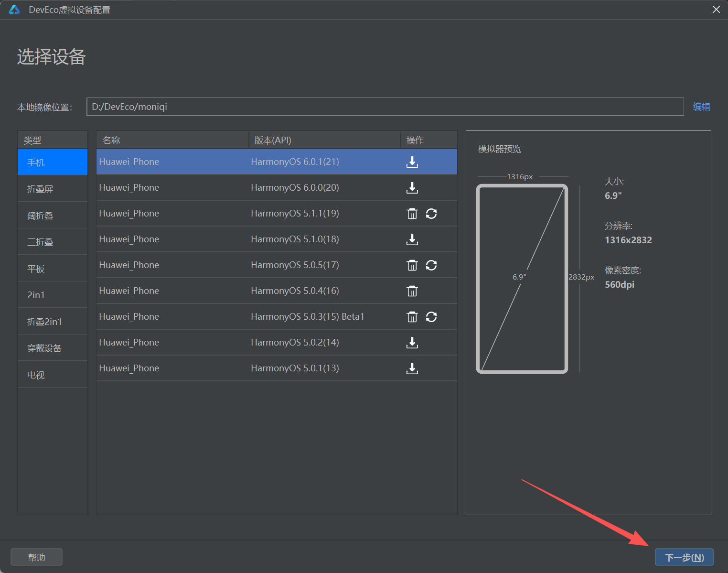Screen dimensions: 728x573
Task: Click the 操作 column header
Action: pos(429,140)
